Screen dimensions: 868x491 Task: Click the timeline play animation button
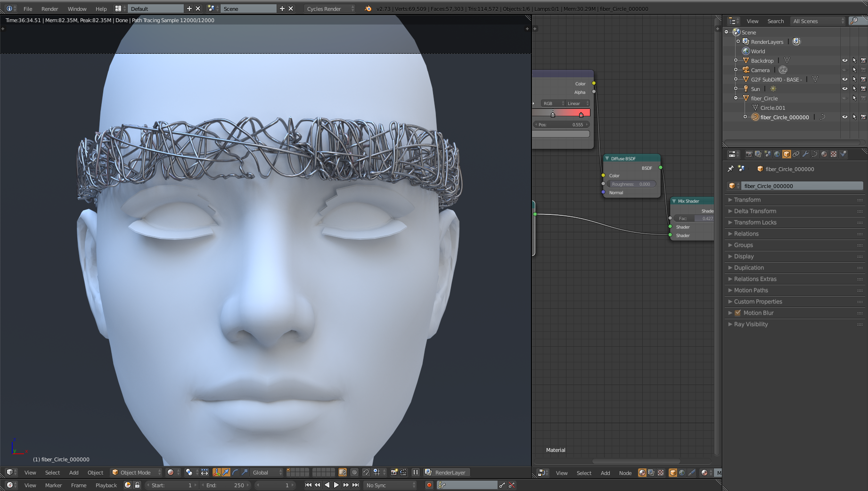point(336,485)
